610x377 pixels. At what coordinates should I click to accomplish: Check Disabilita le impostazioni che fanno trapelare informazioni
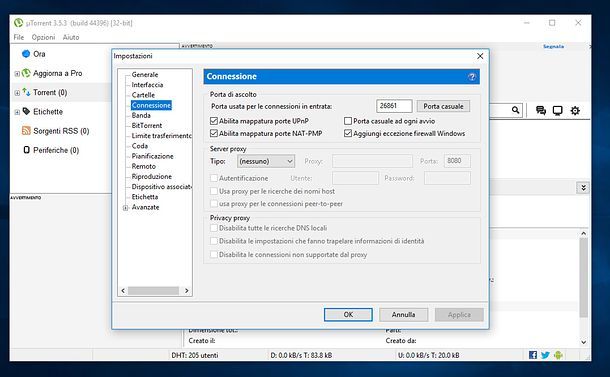(214, 241)
